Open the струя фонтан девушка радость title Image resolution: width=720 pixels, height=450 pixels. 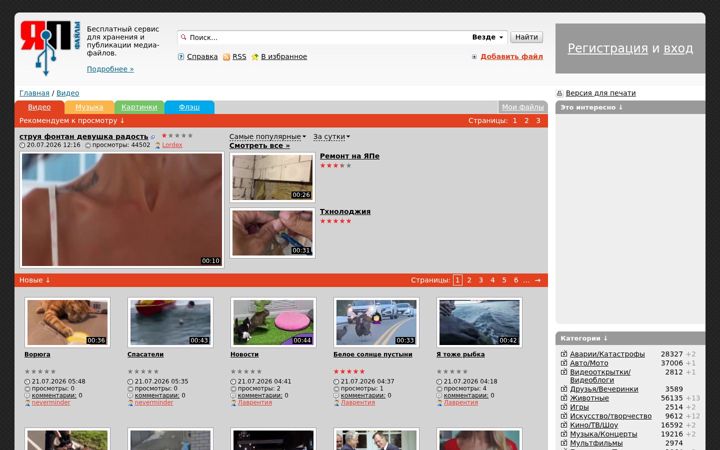[x=84, y=136]
